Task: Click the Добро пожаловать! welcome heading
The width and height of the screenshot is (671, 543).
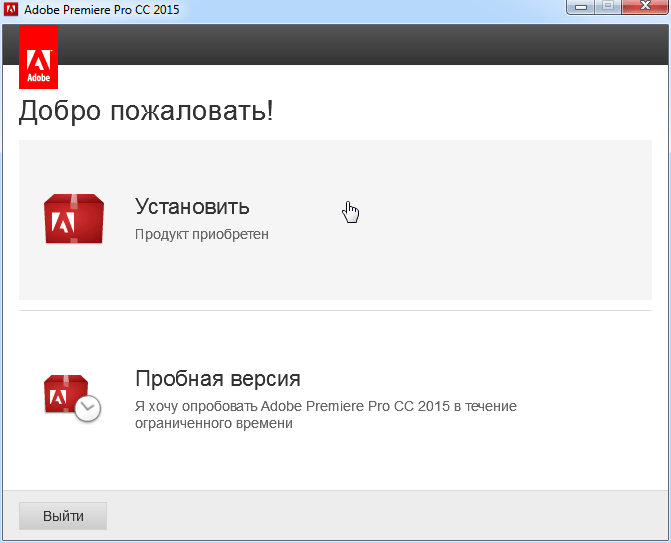Action: (x=146, y=111)
